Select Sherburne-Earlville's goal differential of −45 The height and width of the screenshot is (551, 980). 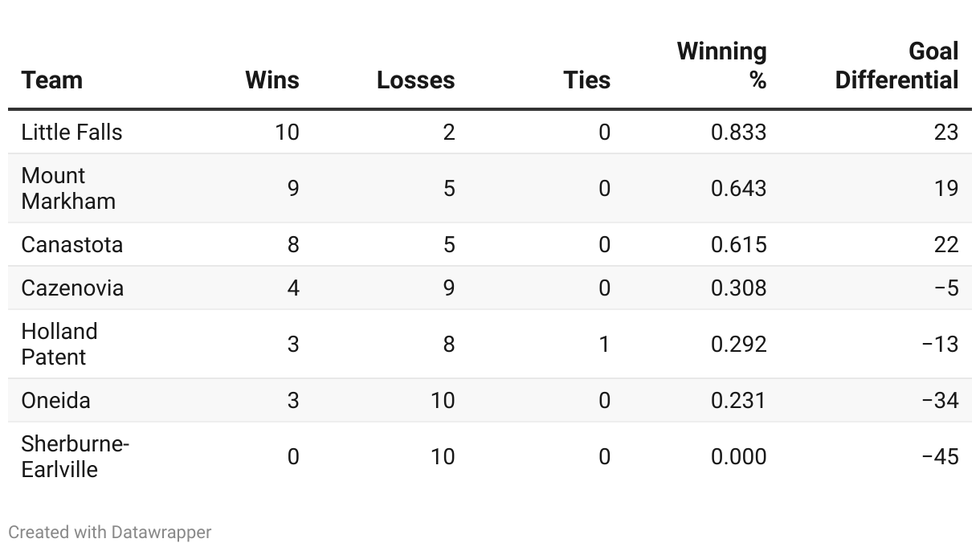[940, 456]
